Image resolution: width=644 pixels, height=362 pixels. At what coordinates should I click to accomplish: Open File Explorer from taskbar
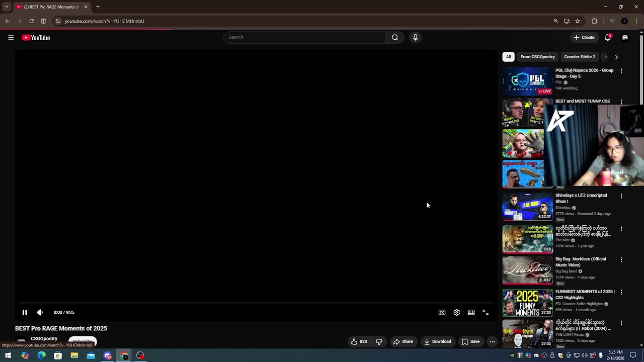pyautogui.click(x=74, y=355)
